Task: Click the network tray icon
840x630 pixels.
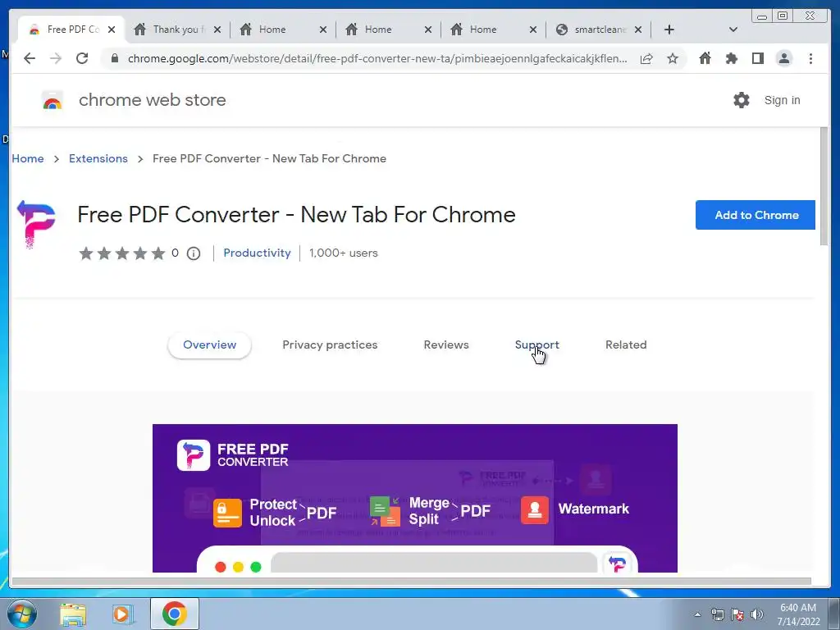Action: pos(717,614)
